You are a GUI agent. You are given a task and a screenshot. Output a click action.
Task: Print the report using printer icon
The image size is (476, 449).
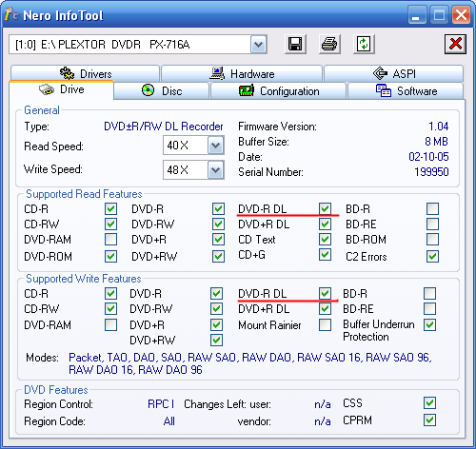[x=329, y=44]
